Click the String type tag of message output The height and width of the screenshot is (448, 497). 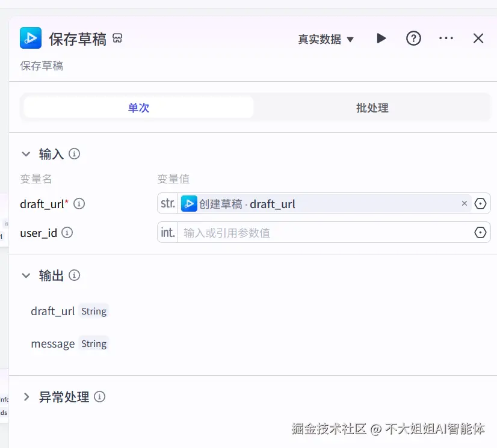click(x=94, y=343)
